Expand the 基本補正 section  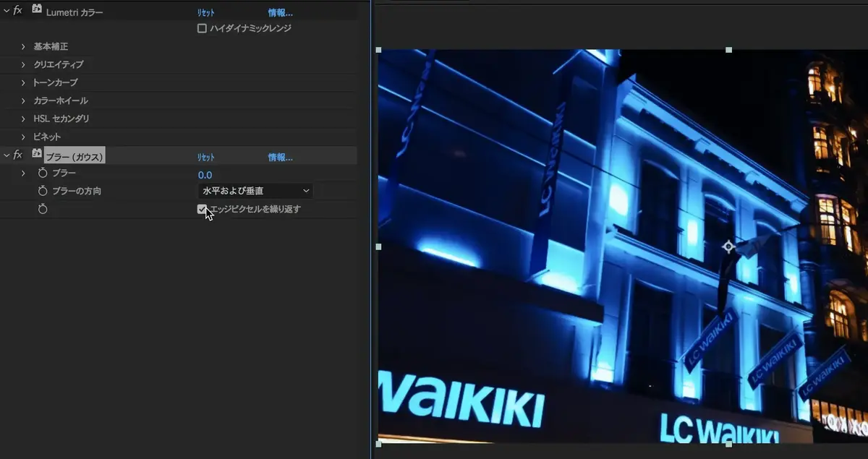(23, 46)
